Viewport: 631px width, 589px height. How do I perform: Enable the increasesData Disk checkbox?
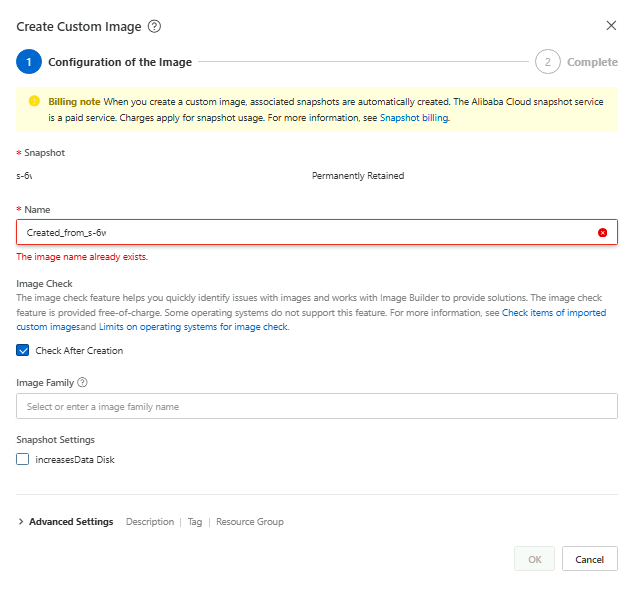pos(23,459)
